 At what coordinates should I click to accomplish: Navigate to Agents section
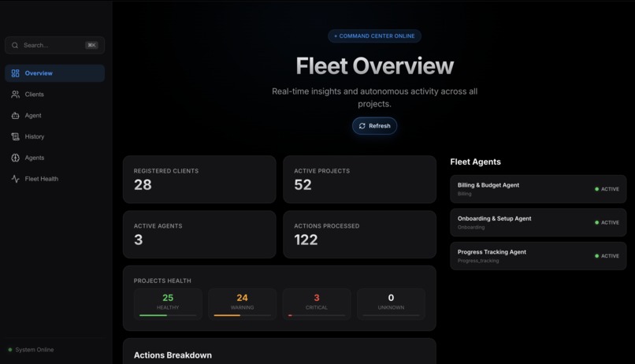(54, 158)
